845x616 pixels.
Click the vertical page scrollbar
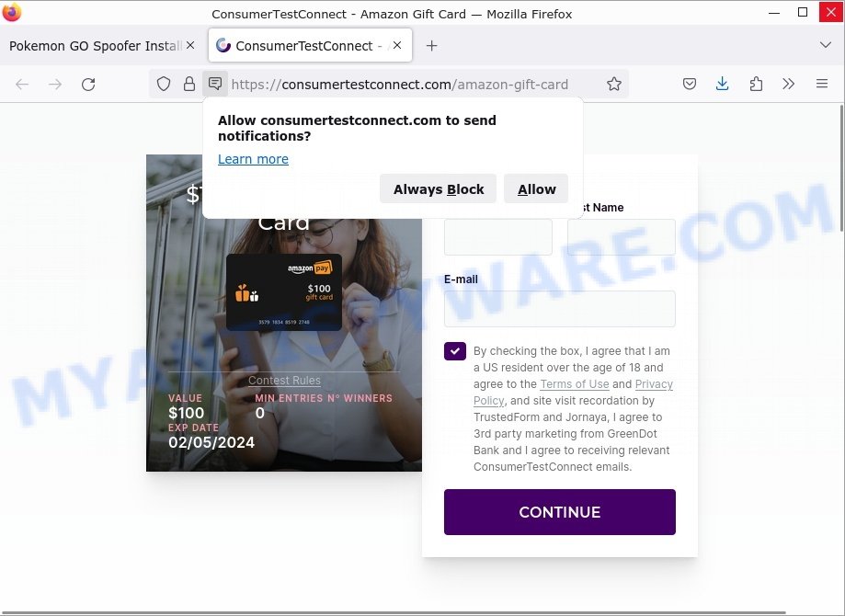(840, 169)
